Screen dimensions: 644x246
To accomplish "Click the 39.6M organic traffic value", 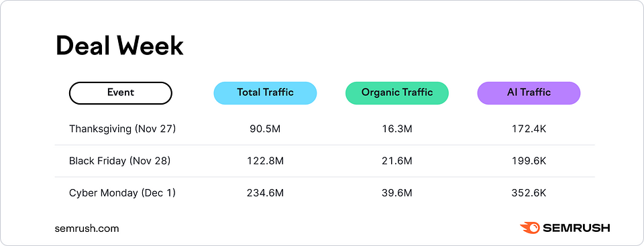I will pyautogui.click(x=396, y=193).
